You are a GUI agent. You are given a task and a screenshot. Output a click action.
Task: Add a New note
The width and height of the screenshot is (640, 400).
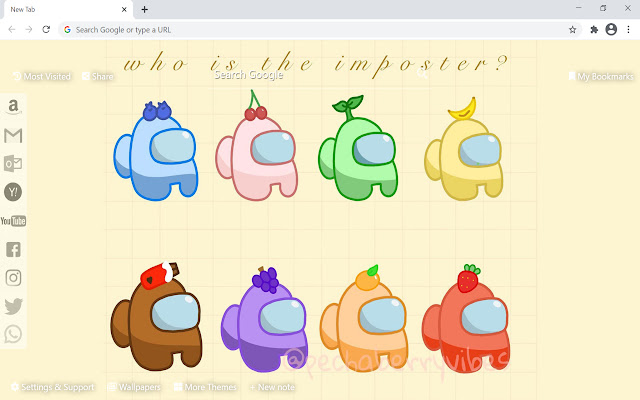pyautogui.click(x=272, y=387)
